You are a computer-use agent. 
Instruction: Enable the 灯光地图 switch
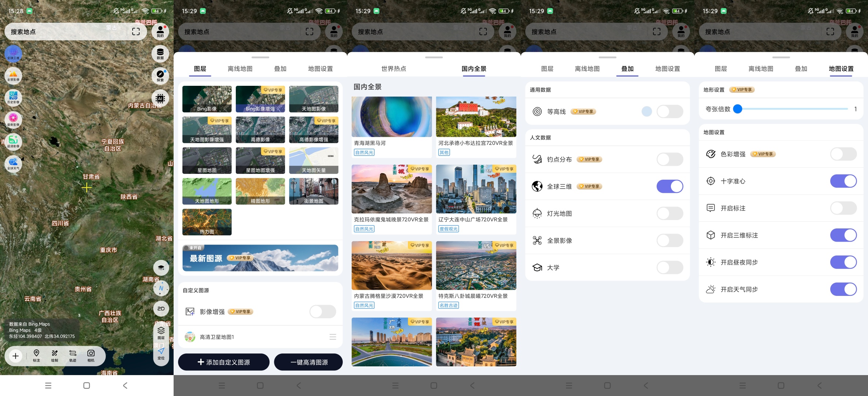point(670,213)
